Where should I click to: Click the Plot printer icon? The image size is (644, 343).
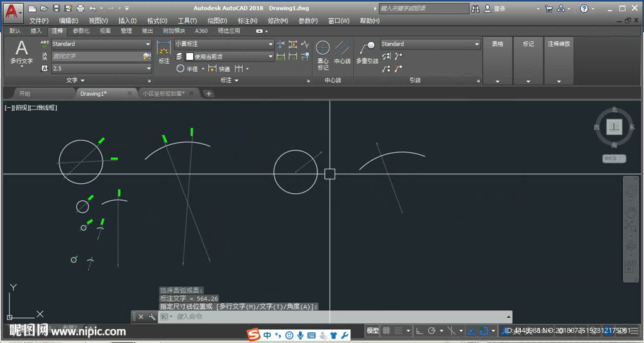[80, 8]
